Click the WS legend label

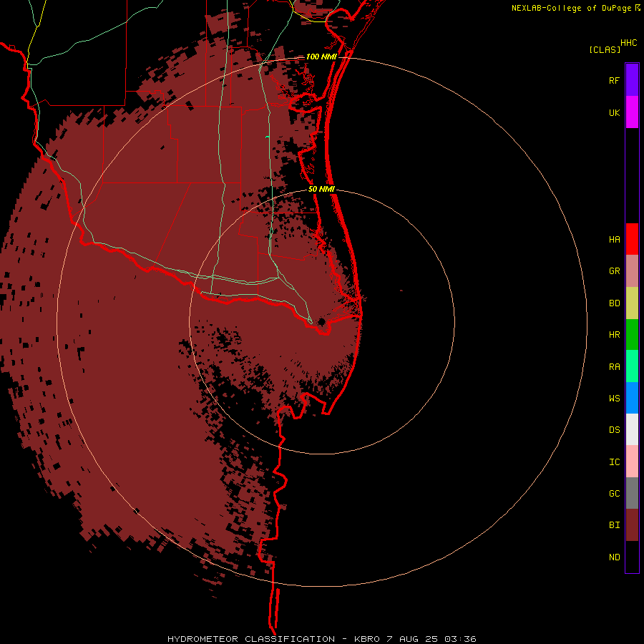tap(614, 398)
